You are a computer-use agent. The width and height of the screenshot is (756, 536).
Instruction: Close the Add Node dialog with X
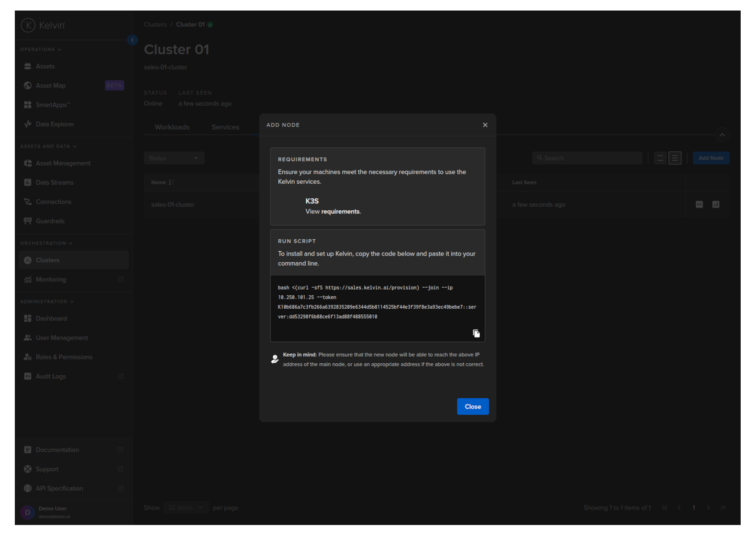pos(485,125)
